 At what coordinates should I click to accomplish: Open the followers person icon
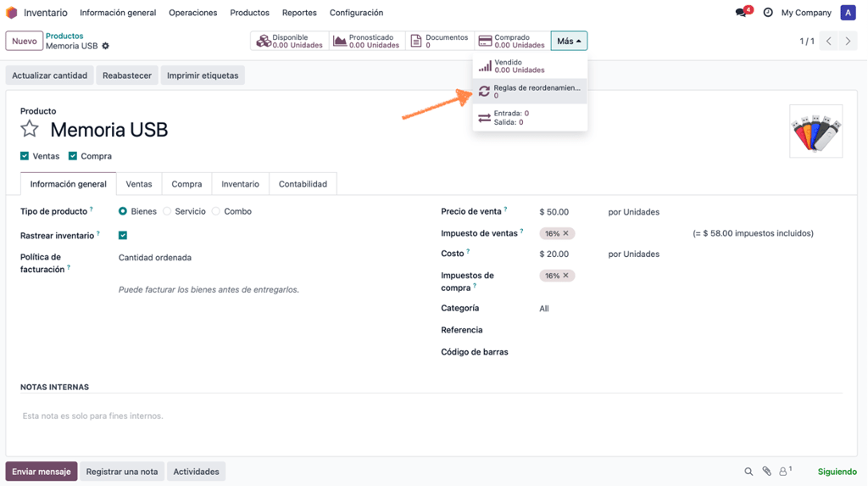[x=785, y=472]
